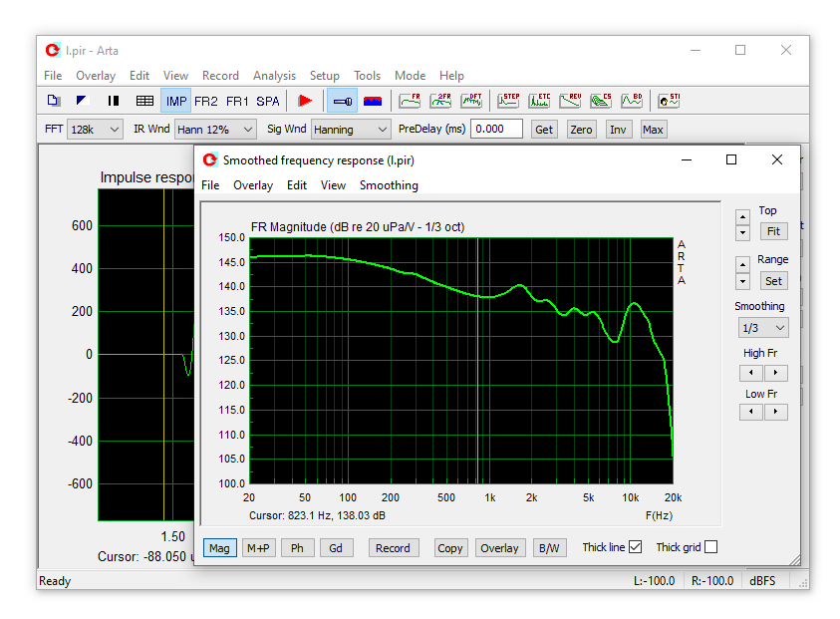This screenshot has width=840, height=619.
Task: Open the 2FR analysis icon
Action: (x=440, y=101)
